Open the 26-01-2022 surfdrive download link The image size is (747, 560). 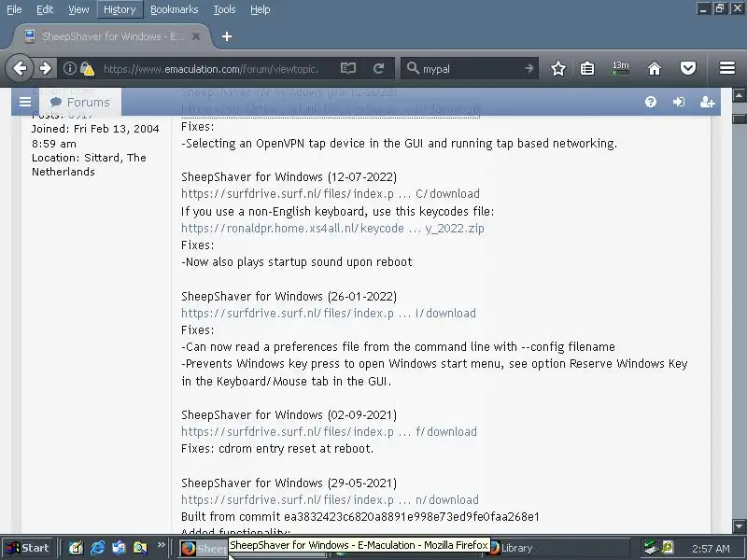pyautogui.click(x=329, y=314)
